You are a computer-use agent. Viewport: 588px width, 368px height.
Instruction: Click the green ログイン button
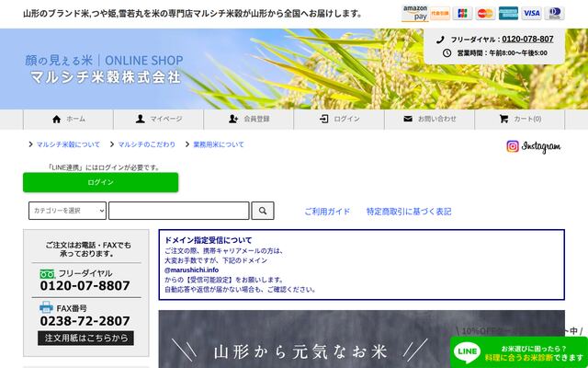click(x=100, y=182)
